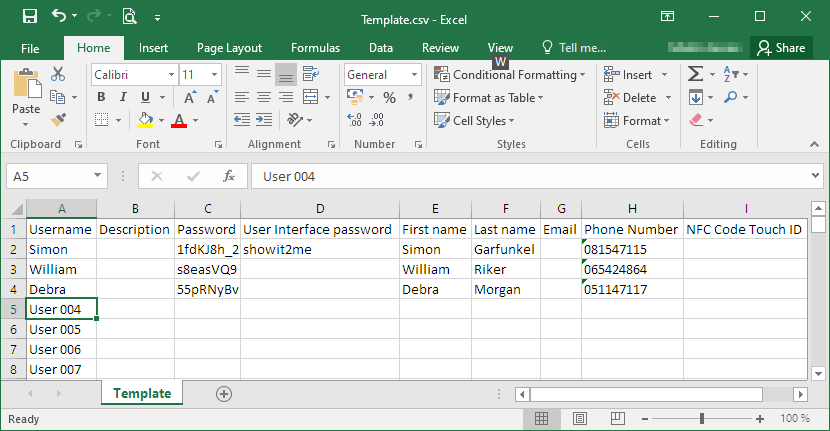Screen dimensions: 830x431
Task: Add a new sheet with plus button
Action: (x=224, y=394)
